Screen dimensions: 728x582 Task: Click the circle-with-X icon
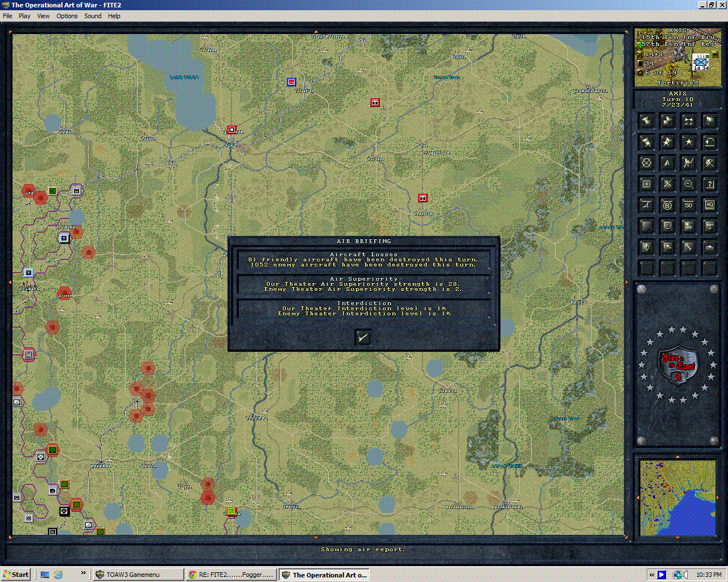tap(646, 163)
